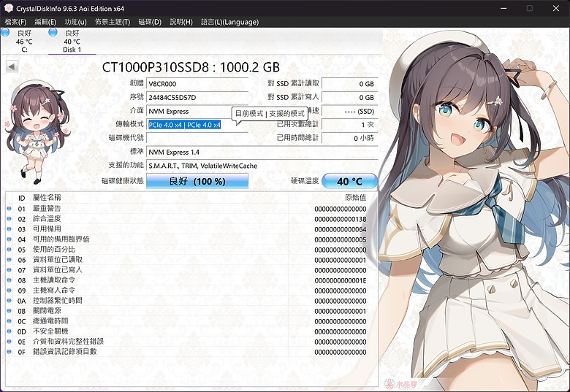The image size is (570, 392).
Task: Click the ID column header
Action: [x=21, y=198]
